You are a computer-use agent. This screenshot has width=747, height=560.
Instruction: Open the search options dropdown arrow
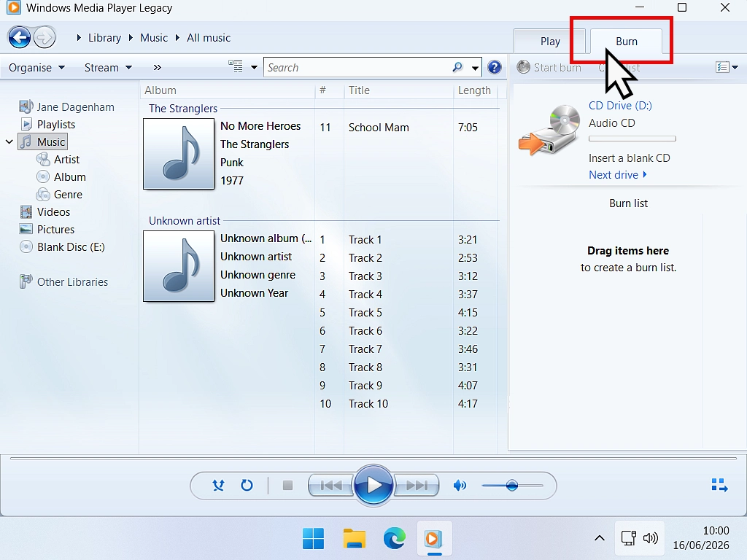(475, 68)
